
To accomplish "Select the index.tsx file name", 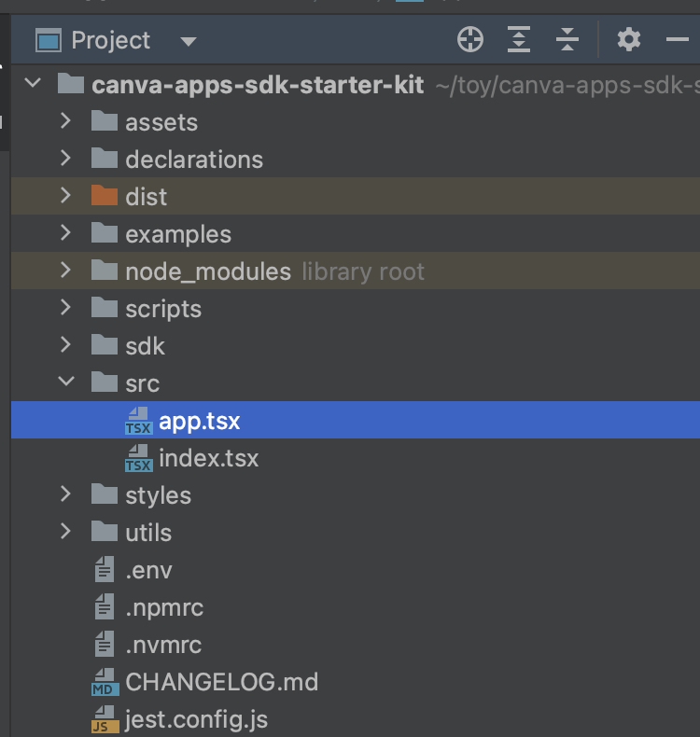I will point(209,458).
